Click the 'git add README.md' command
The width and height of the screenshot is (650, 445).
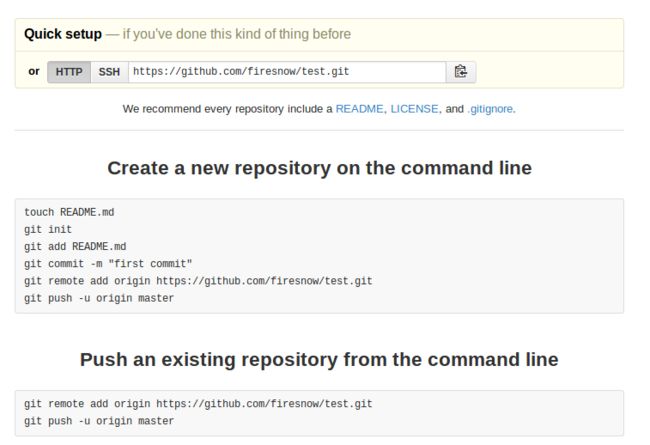[75, 247]
